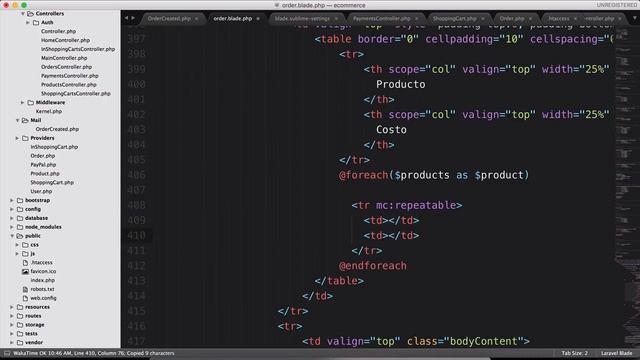Collapse the public folder
This screenshot has height=360, width=640.
(12, 236)
